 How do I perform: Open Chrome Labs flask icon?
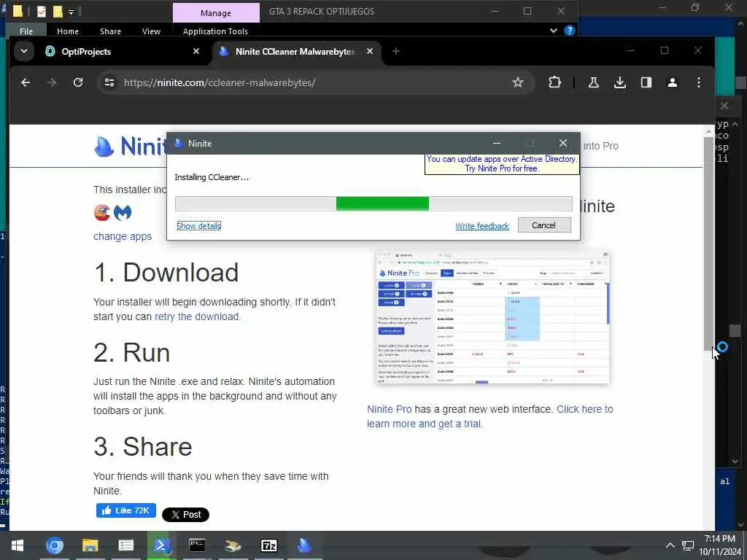click(x=594, y=82)
